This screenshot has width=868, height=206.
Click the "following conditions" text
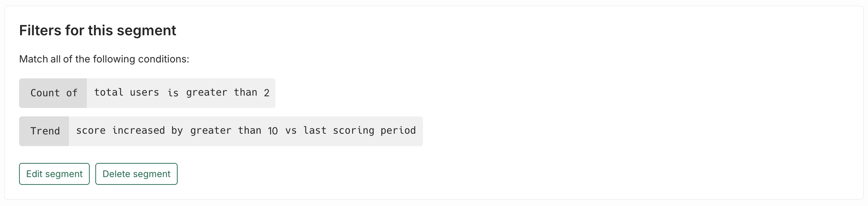pos(141,59)
